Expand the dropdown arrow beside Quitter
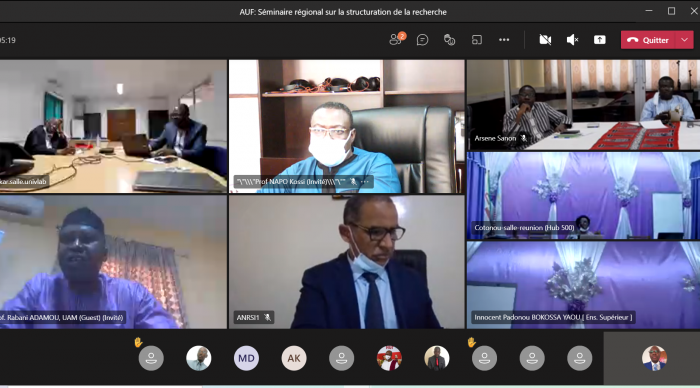This screenshot has width=700, height=388. tap(684, 40)
